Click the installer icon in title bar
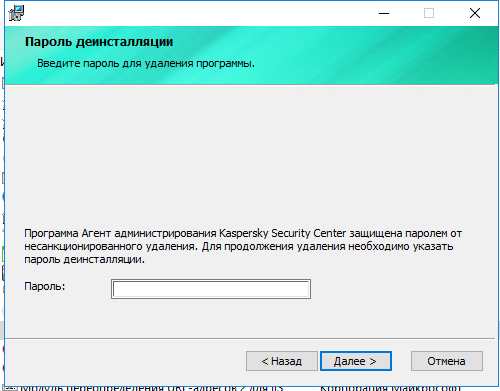Screen dimensions: 500x391 coord(16,13)
